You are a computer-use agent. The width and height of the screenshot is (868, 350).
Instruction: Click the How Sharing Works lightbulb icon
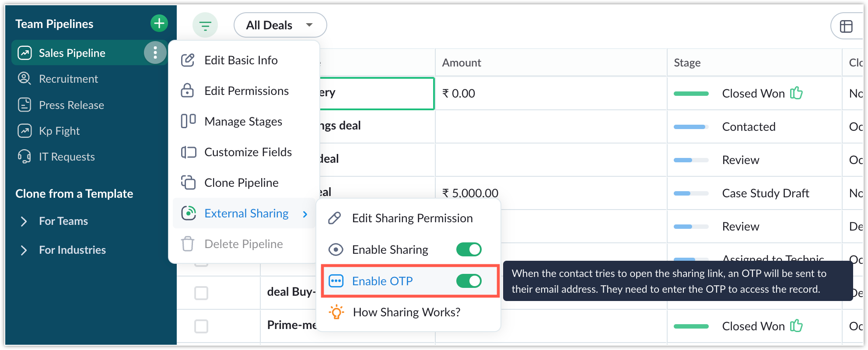point(336,312)
